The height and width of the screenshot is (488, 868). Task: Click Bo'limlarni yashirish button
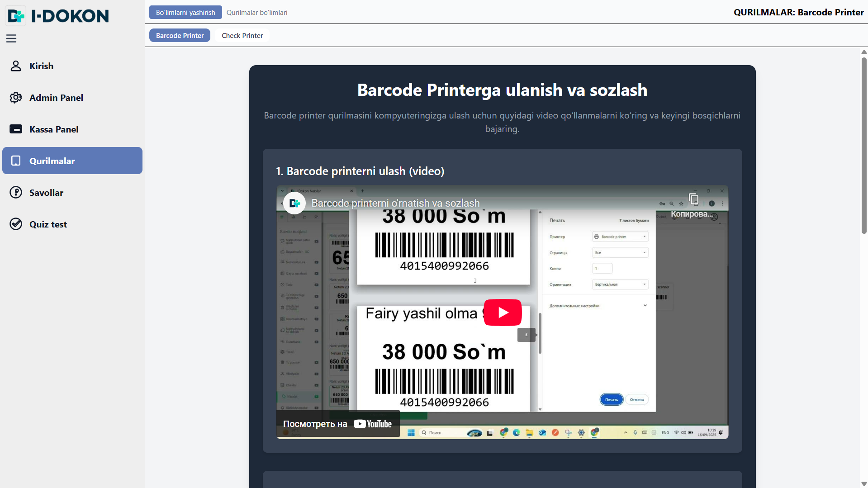(185, 13)
